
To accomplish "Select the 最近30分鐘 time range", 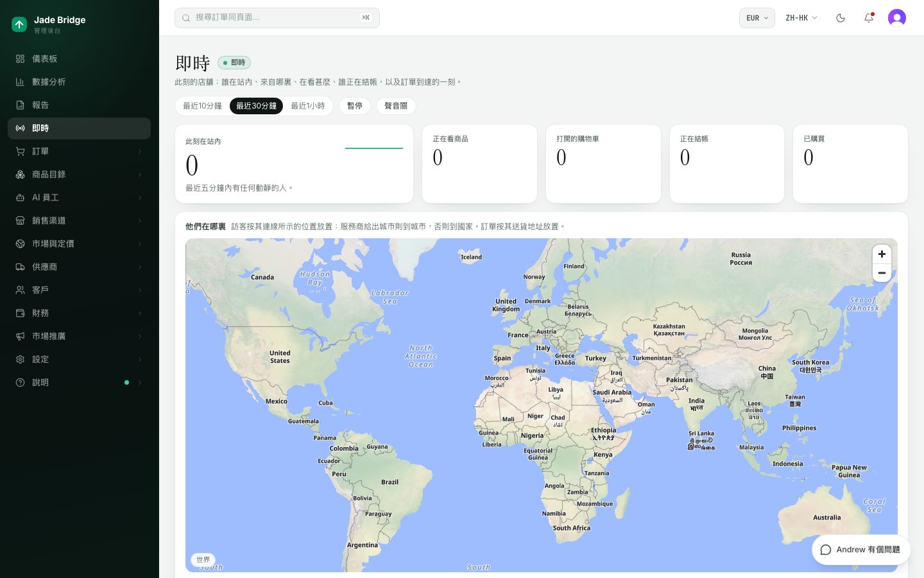I will pyautogui.click(x=256, y=106).
